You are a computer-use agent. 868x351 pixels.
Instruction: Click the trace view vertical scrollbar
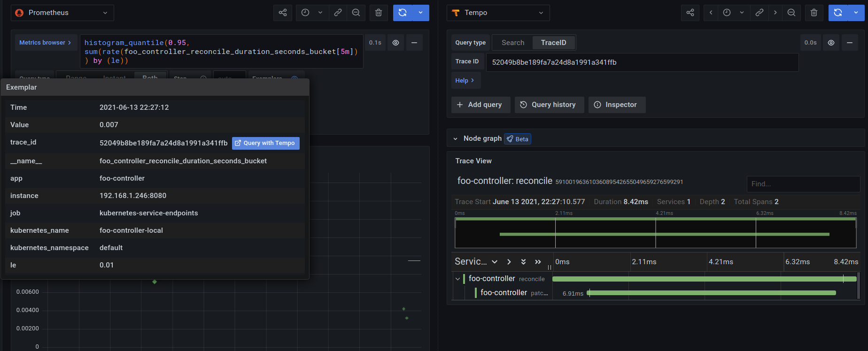pyautogui.click(x=859, y=285)
